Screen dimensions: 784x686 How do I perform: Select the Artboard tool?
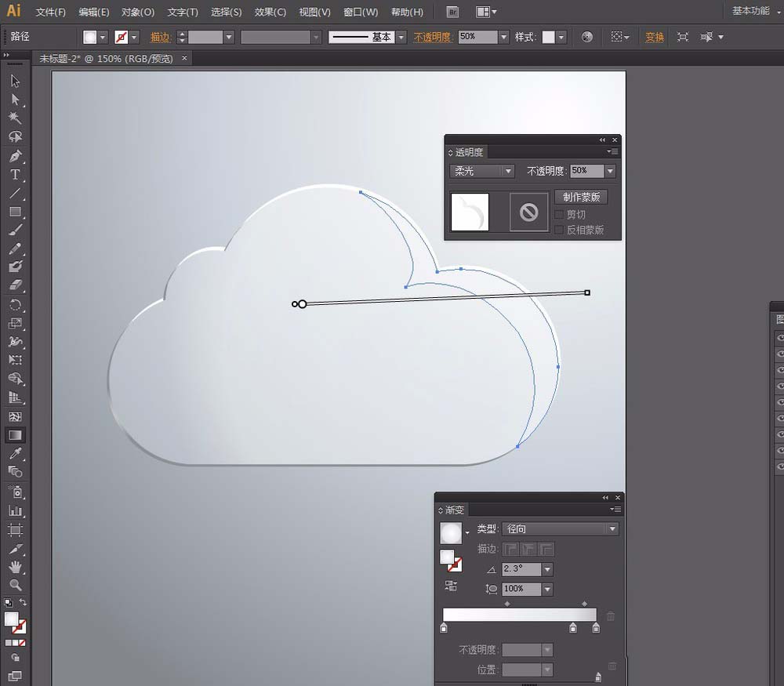15,530
